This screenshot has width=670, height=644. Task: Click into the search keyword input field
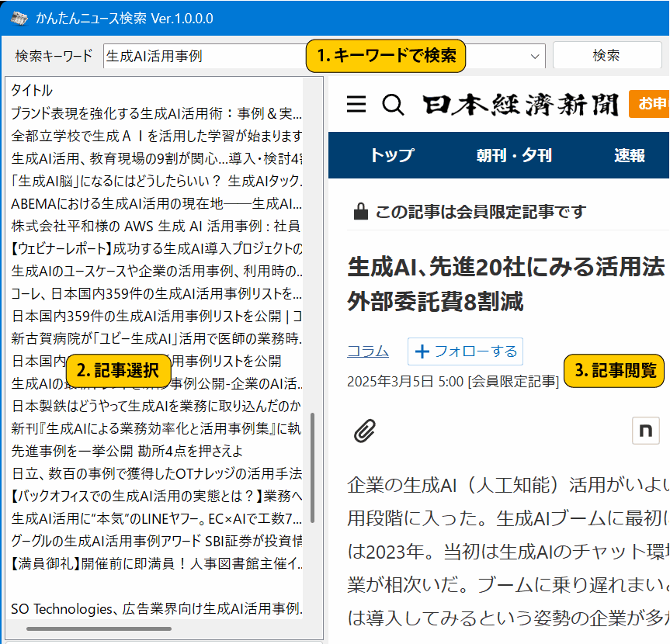point(202,56)
